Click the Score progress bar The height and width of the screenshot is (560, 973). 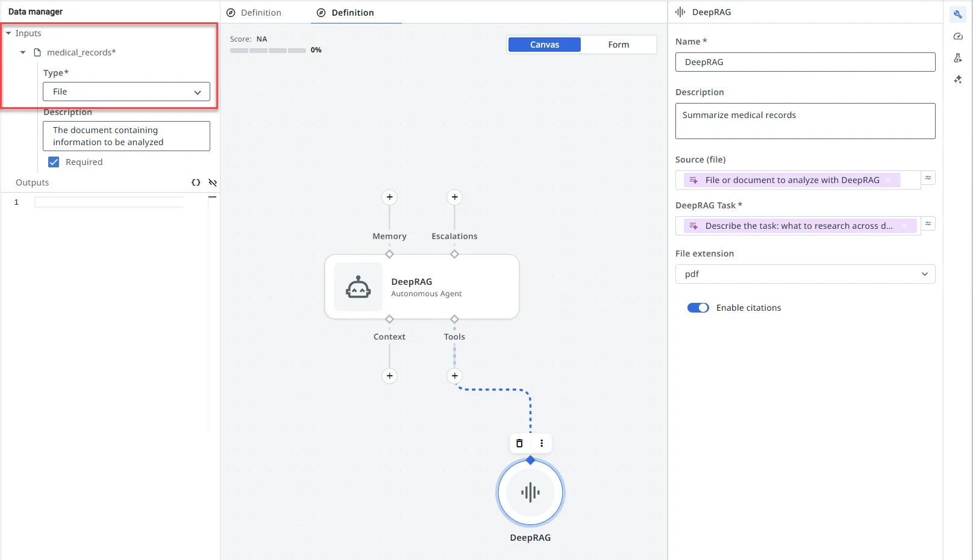tap(267, 51)
